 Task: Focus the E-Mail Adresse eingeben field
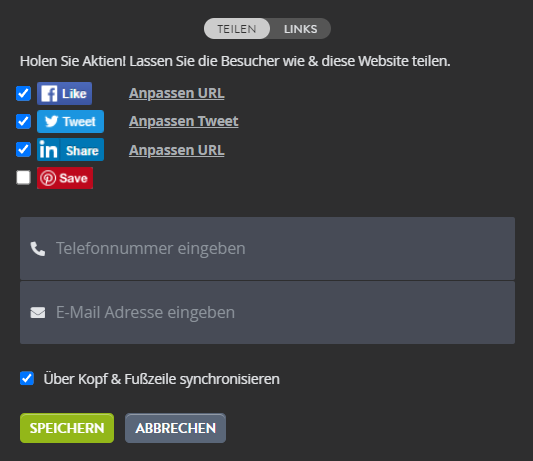click(x=268, y=312)
